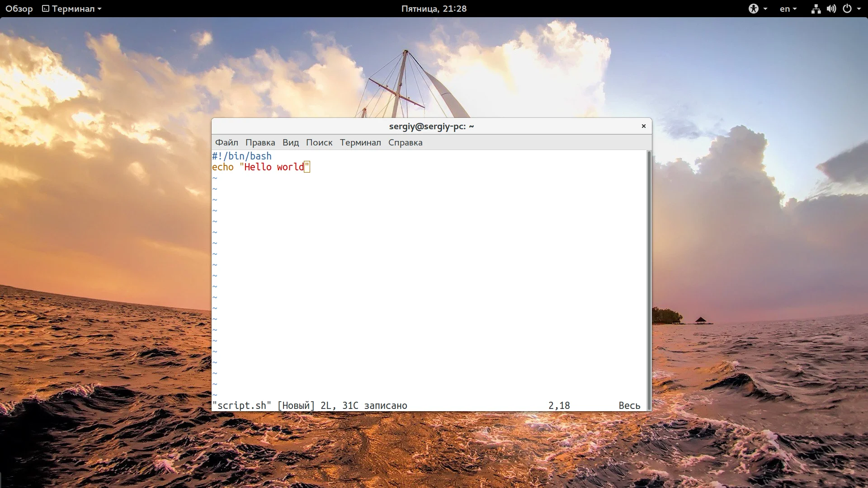Click the Пятница clock in top bar
The width and height of the screenshot is (868, 488).
pos(434,9)
